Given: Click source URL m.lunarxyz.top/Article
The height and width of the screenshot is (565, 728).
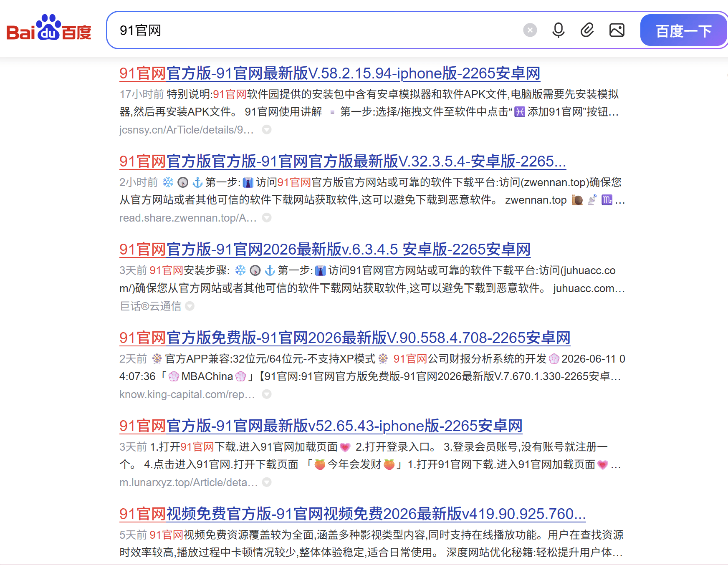Looking at the screenshot, I should click(189, 482).
